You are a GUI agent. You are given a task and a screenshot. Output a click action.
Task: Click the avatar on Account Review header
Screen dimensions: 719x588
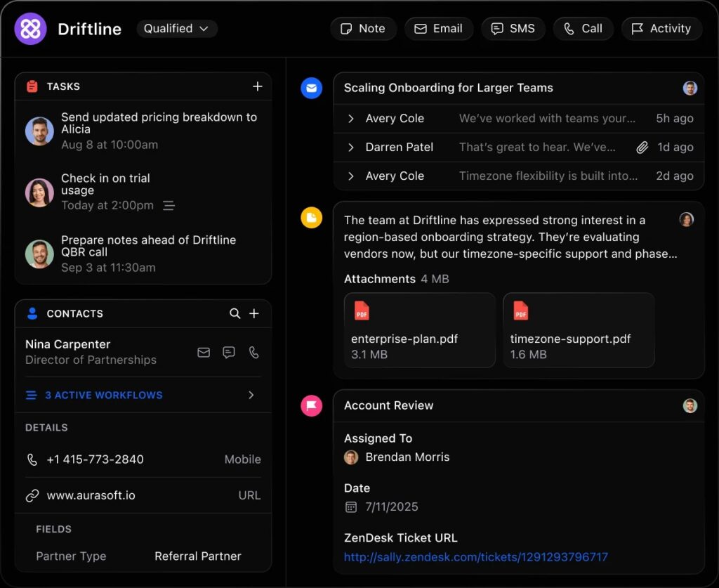click(x=690, y=405)
